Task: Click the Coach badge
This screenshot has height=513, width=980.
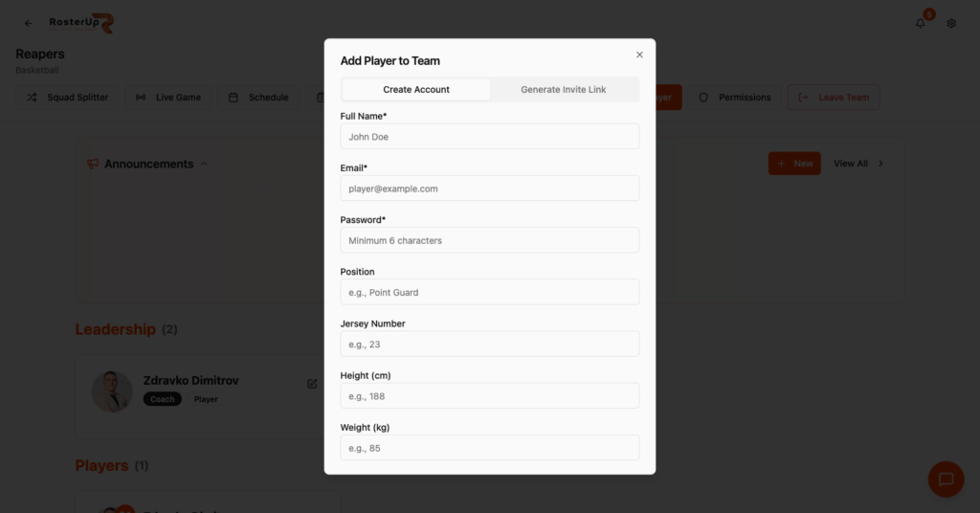Action: point(163,399)
